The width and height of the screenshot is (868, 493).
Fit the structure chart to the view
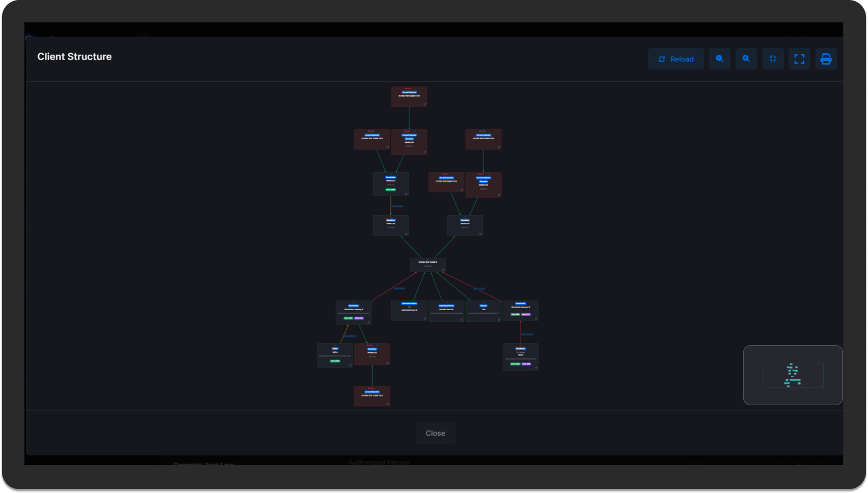tap(773, 59)
